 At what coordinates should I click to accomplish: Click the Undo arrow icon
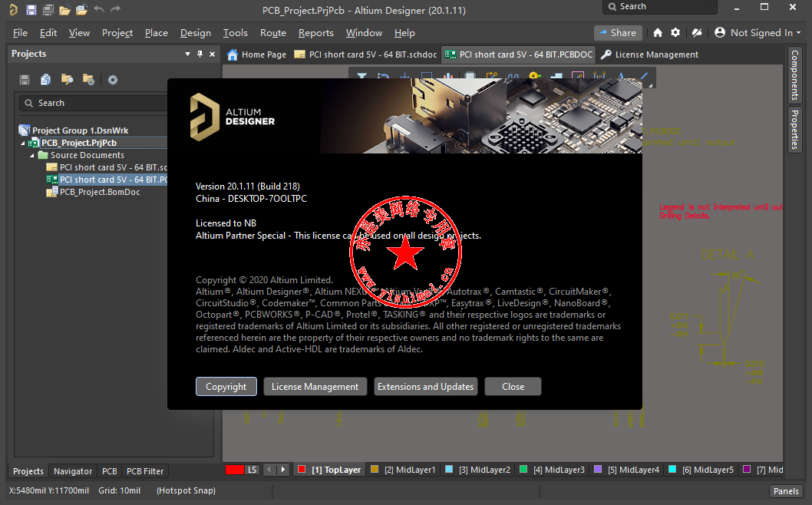(x=100, y=8)
